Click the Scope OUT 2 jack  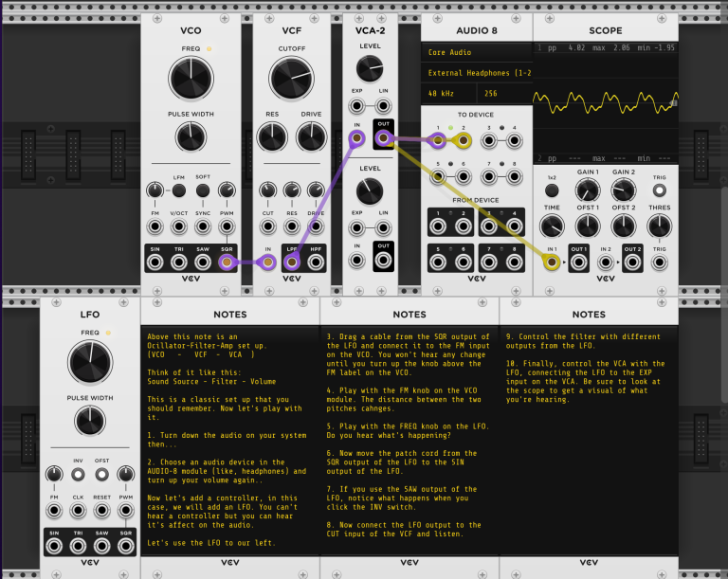point(632,262)
